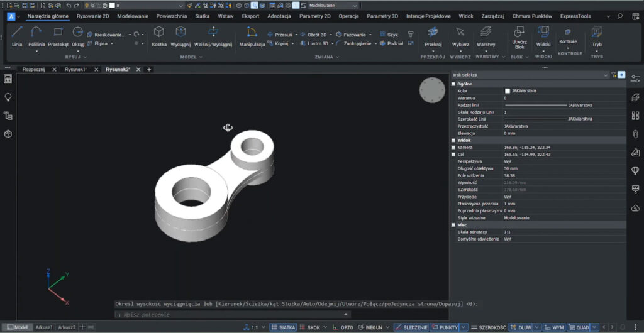
Task: Toggle SZEROKOŚĆ lineweight display
Action: pos(488,327)
